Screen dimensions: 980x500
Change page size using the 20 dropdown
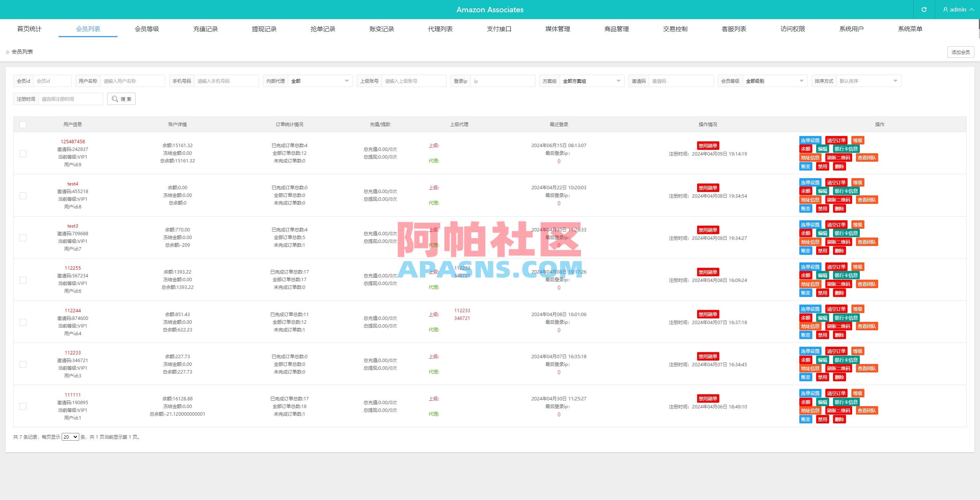(x=70, y=436)
